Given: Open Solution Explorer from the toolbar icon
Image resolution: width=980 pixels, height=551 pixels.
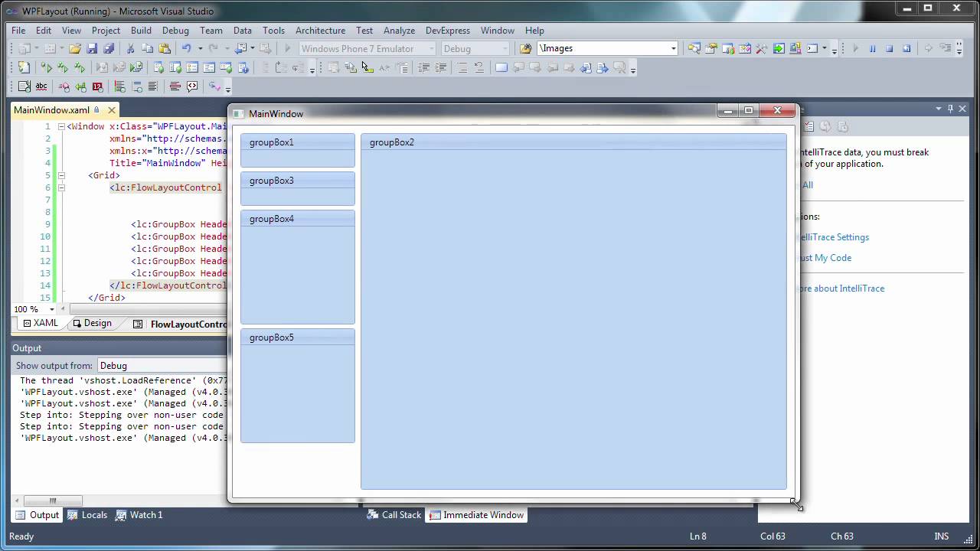Looking at the screenshot, I should (694, 48).
